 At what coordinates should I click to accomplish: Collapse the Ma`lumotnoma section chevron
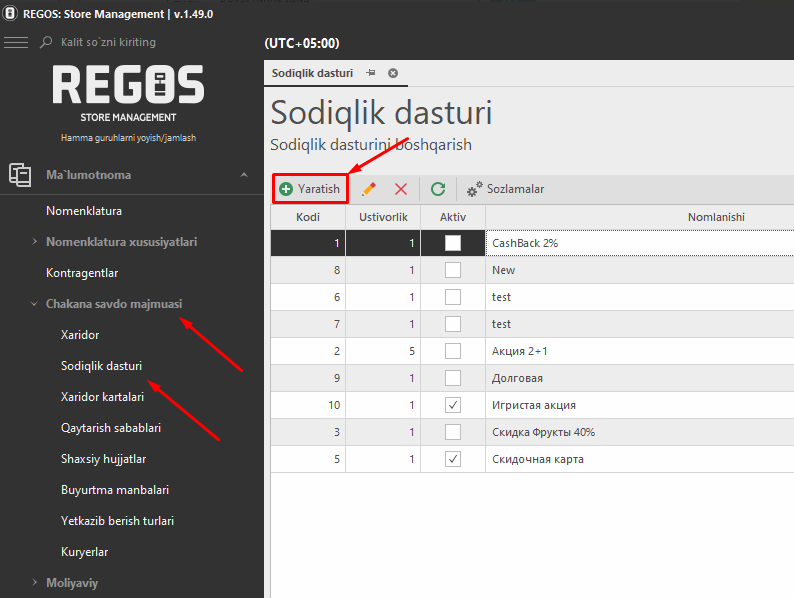(244, 175)
